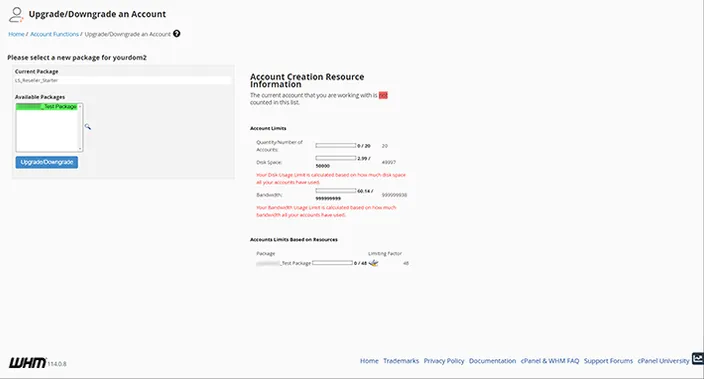Click the 49997 disk space remaining value
Screen dimensions: 704x379
(x=389, y=163)
